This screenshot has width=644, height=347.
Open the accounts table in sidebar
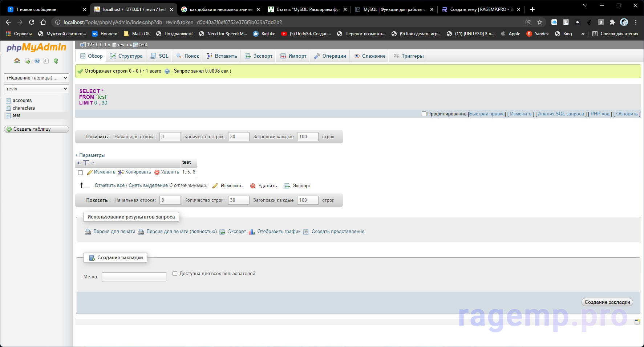click(x=22, y=101)
